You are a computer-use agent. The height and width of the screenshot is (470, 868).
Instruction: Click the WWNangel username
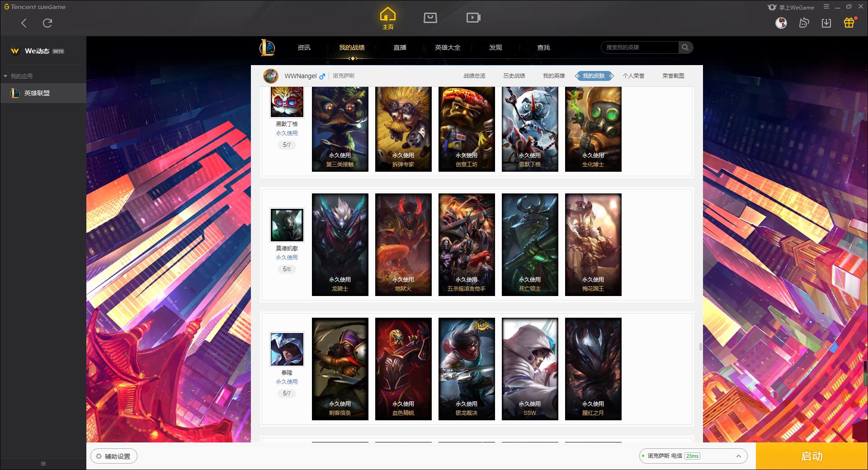(301, 76)
